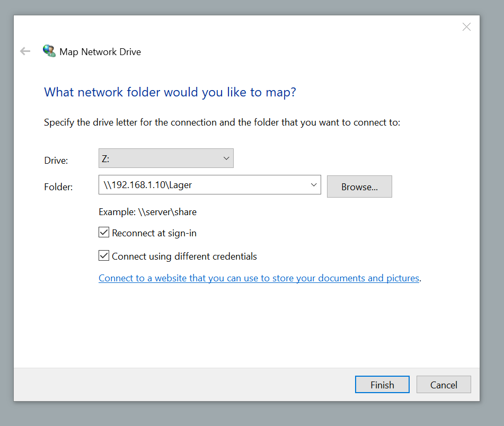
Task: Click the 'Example: \\server\share' hint text
Action: pyautogui.click(x=147, y=212)
